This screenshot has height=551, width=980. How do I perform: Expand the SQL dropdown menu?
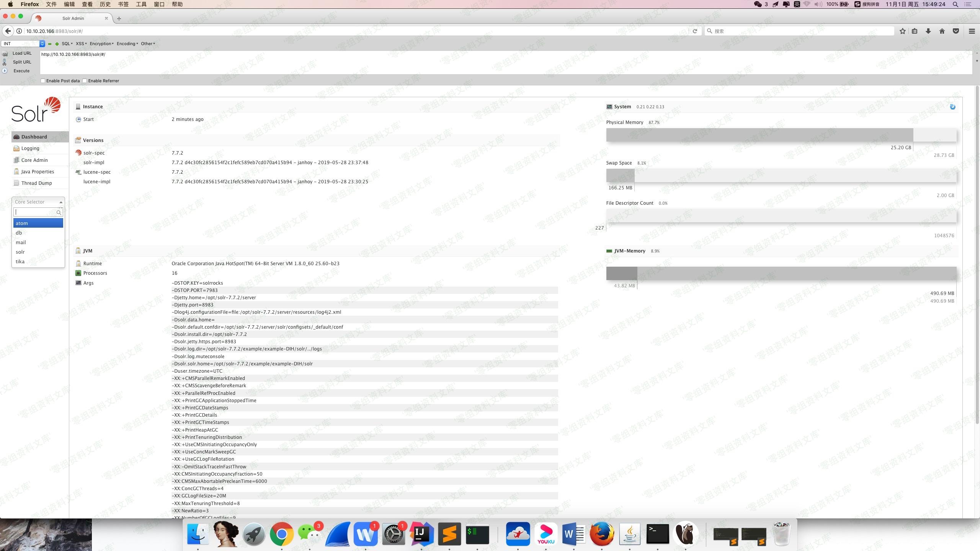67,44
